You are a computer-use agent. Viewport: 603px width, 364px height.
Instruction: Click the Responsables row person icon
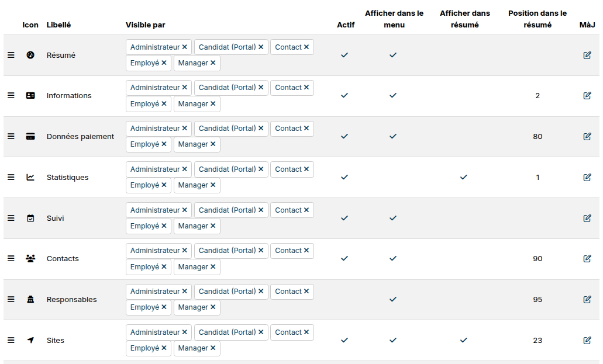coord(30,299)
